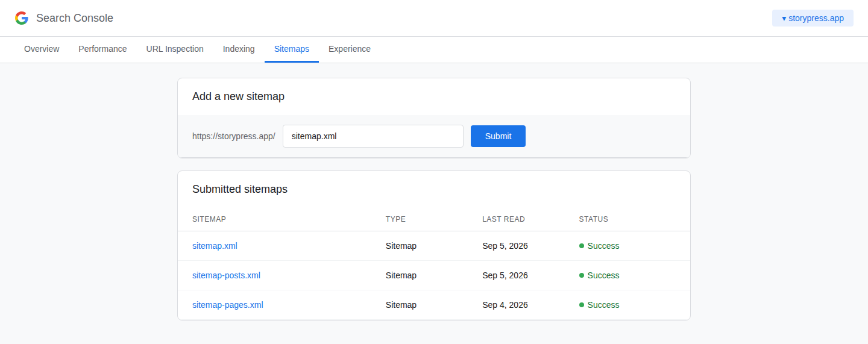Open the sitemap.xml link in table
The height and width of the screenshot is (344, 868).
click(215, 246)
